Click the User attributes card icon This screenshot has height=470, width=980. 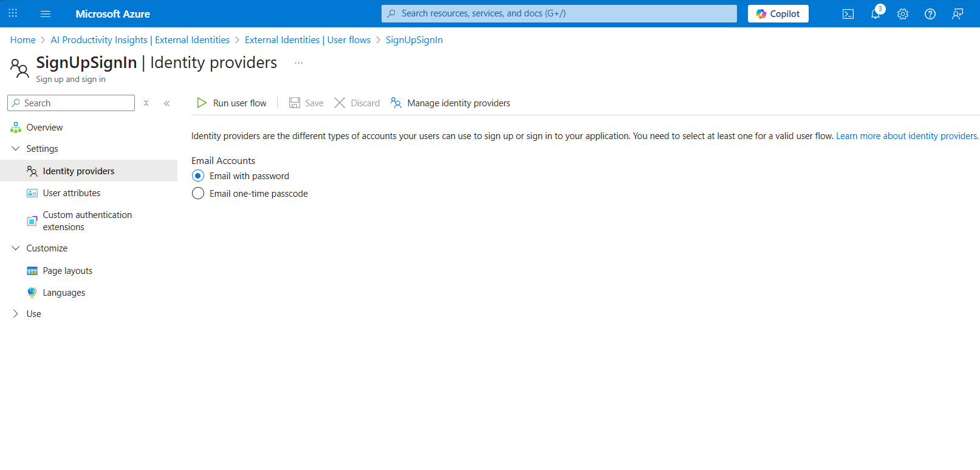click(x=32, y=193)
